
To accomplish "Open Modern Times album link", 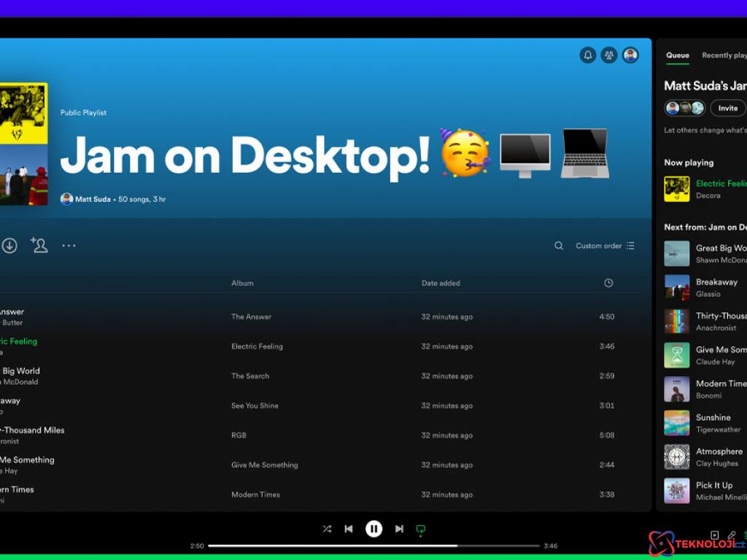I will [255, 494].
